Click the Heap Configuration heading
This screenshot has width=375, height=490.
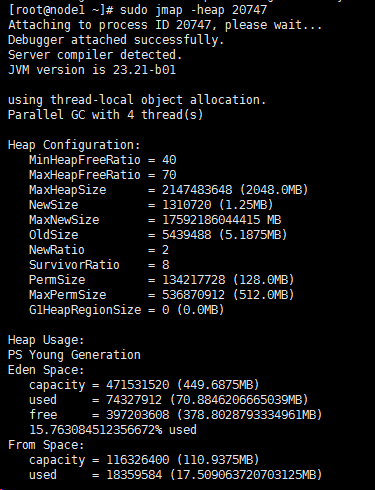point(74,145)
